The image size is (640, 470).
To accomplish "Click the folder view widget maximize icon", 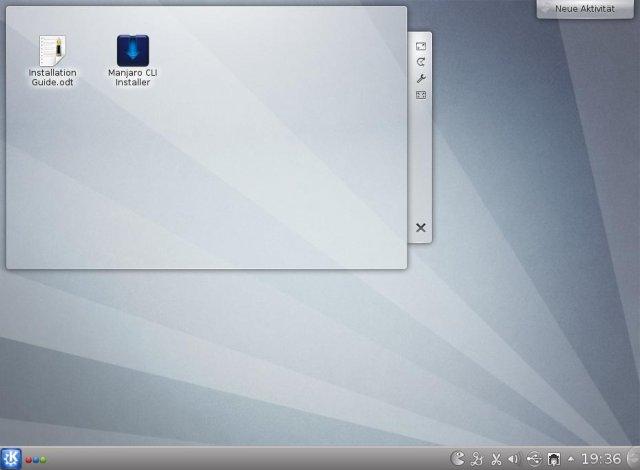I will pyautogui.click(x=421, y=95).
